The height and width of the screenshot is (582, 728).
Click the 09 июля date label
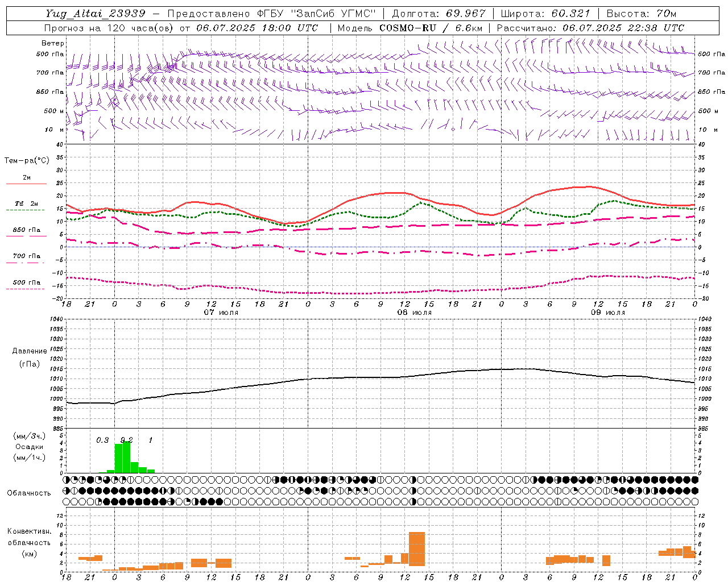coord(608,313)
